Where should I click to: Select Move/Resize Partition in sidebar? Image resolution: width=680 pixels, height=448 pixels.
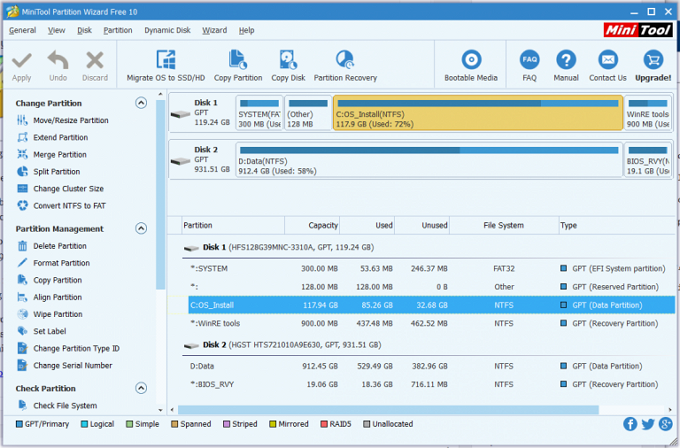pos(70,121)
